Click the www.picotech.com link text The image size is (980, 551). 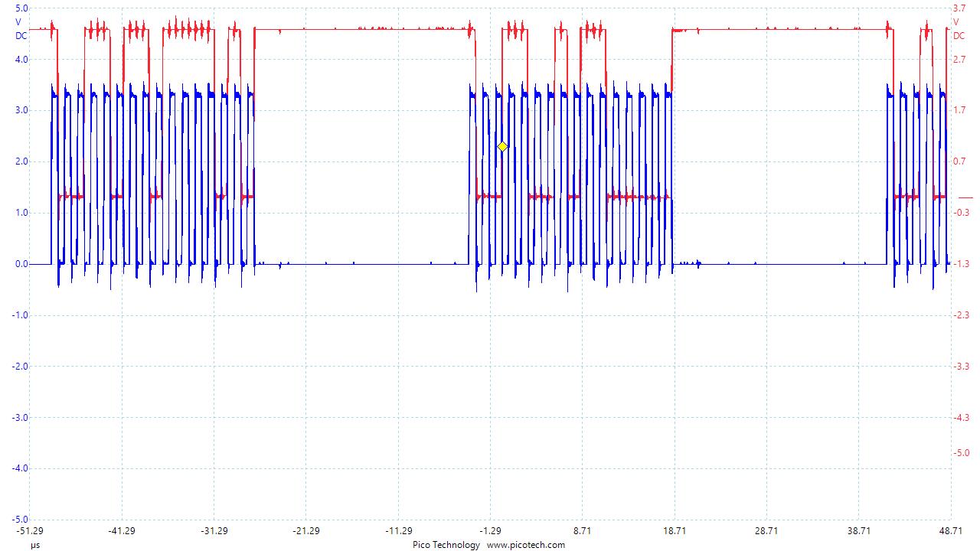526,545
